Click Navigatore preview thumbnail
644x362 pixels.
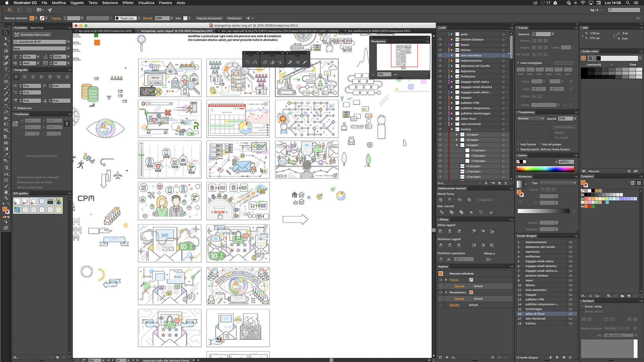pos(403,57)
